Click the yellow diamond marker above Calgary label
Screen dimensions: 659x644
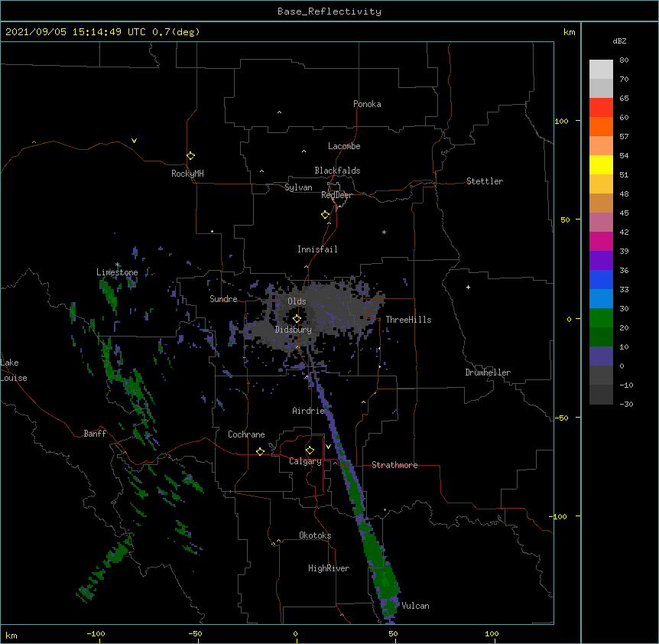pos(310,450)
